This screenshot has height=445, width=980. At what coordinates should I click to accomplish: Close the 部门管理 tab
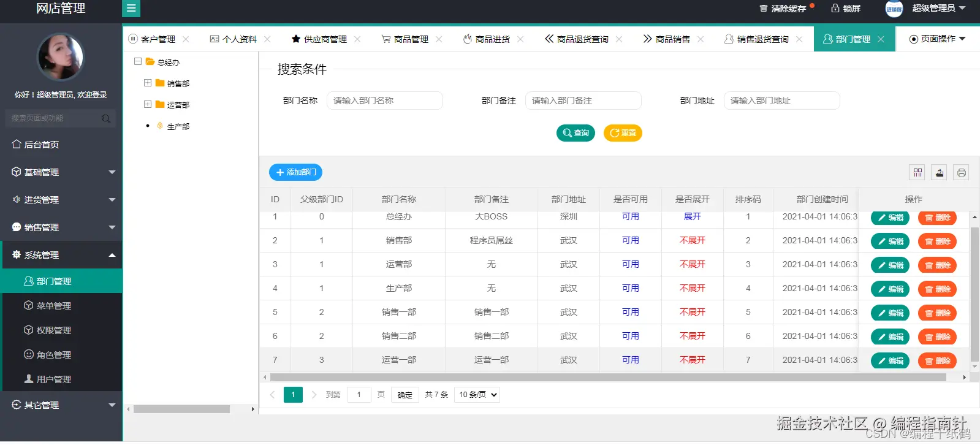click(x=881, y=39)
